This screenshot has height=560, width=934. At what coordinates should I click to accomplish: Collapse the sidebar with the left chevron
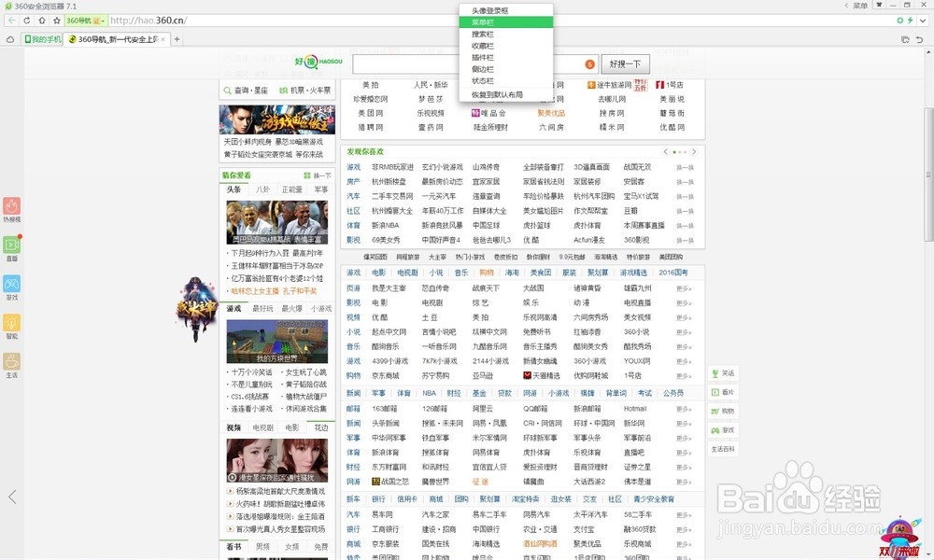pyautogui.click(x=12, y=497)
